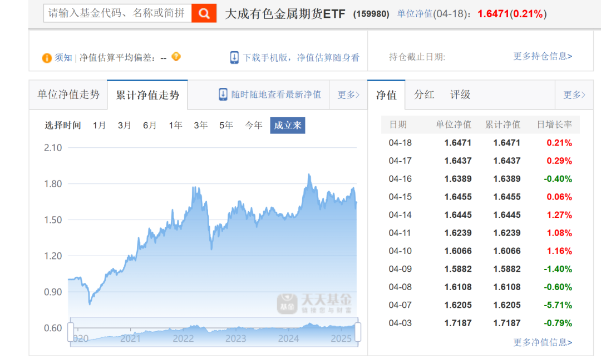Click -1.40% growth rate on 04-09 row

coord(558,269)
